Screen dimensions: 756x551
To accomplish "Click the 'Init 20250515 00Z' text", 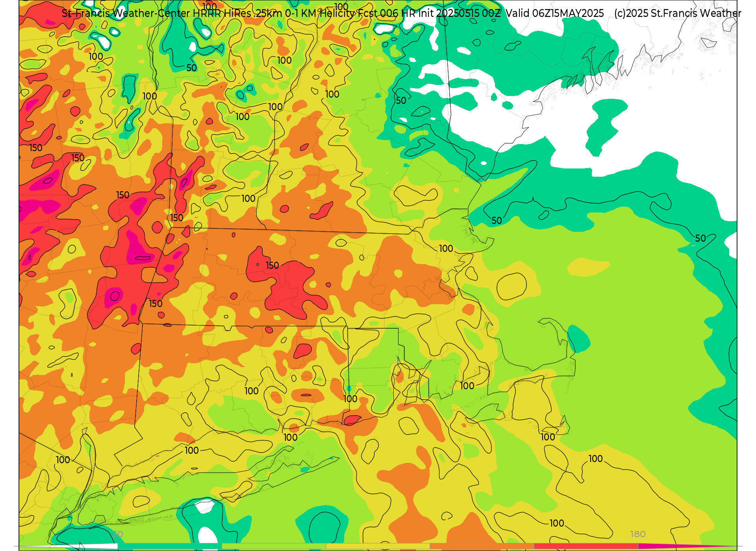I will point(460,13).
